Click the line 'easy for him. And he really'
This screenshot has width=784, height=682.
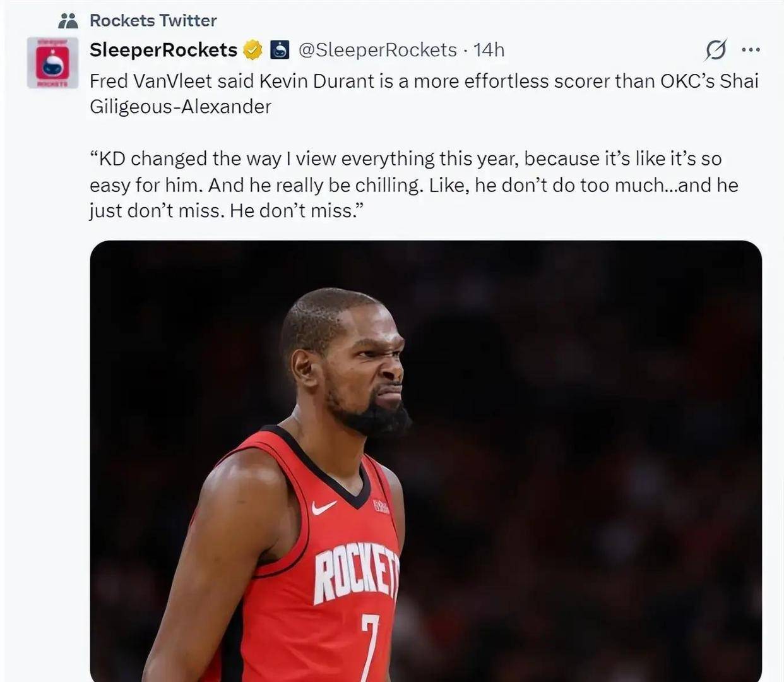413,185
